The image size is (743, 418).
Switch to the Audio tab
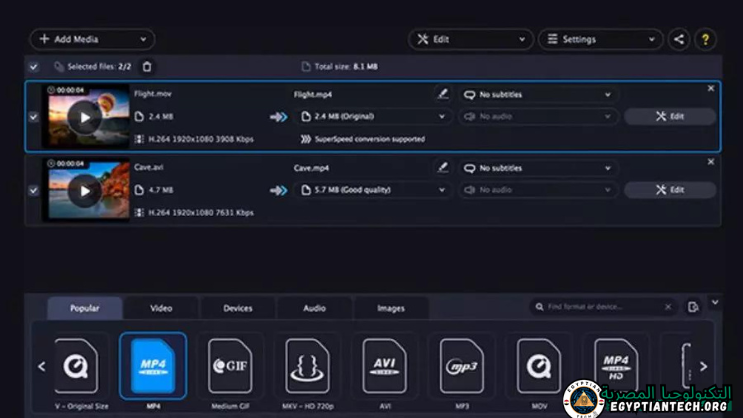[x=314, y=308]
